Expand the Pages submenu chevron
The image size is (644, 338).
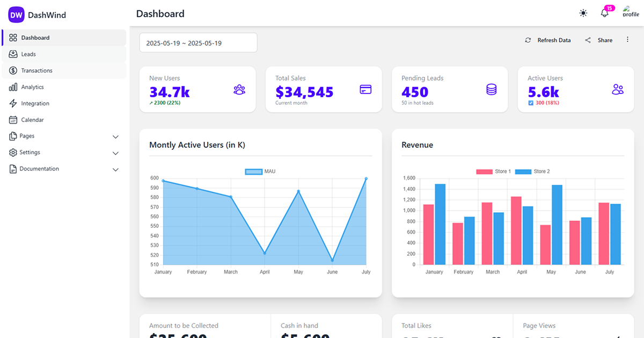click(115, 137)
